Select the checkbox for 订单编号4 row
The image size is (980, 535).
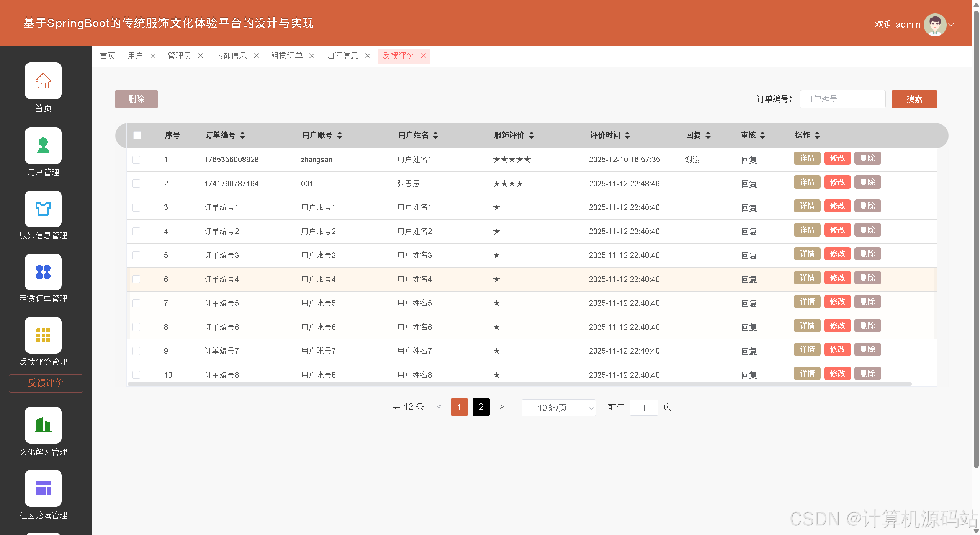pos(136,279)
